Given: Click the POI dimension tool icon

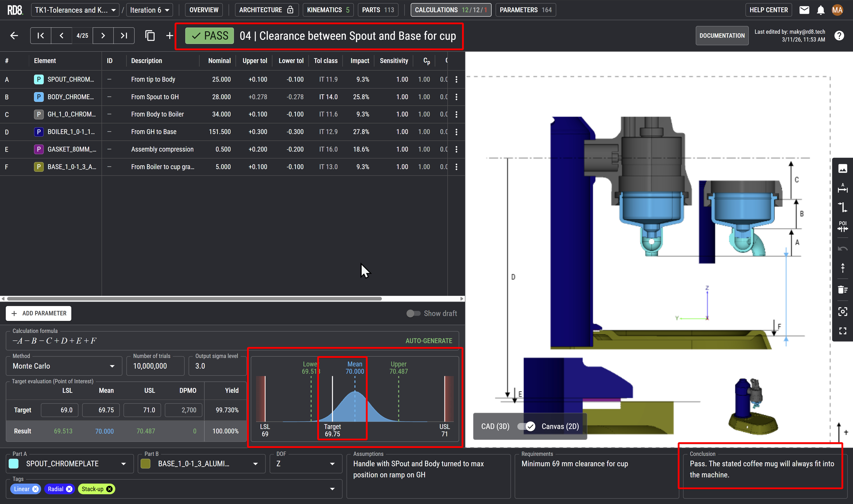Looking at the screenshot, I should click(x=843, y=226).
